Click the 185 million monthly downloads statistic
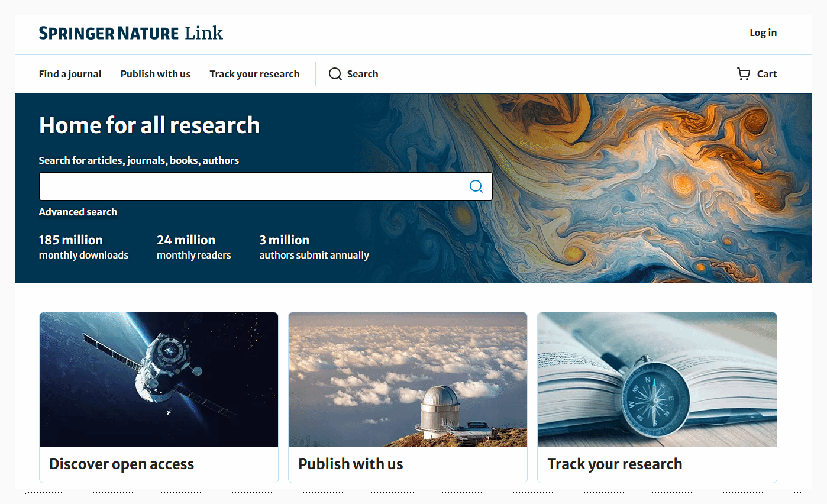 click(83, 247)
